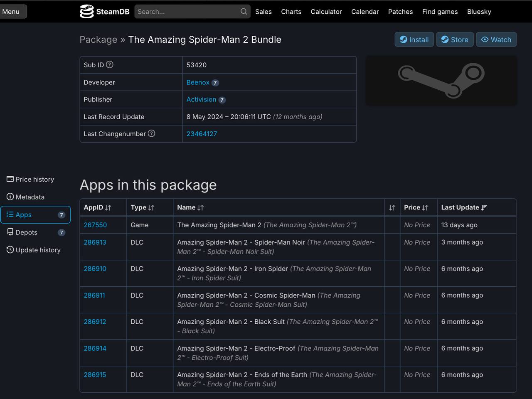
Task: Open the Depots sidebar tab
Action: (35, 232)
